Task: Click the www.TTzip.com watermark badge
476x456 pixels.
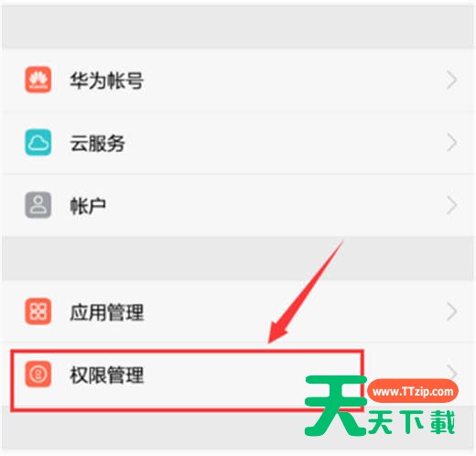Action: click(x=413, y=391)
